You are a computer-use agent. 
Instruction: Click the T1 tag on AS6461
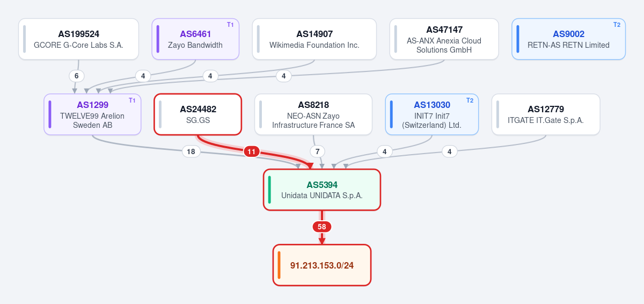click(230, 25)
